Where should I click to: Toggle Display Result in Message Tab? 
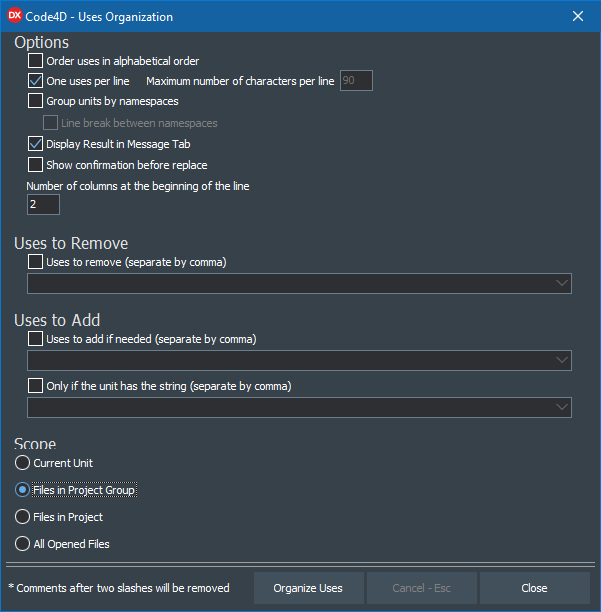[x=36, y=144]
